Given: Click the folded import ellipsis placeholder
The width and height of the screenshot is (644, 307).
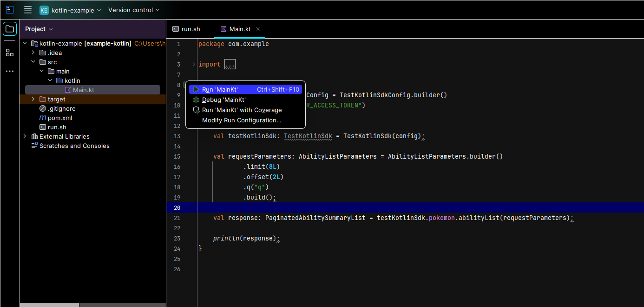Looking at the screenshot, I should [x=230, y=64].
